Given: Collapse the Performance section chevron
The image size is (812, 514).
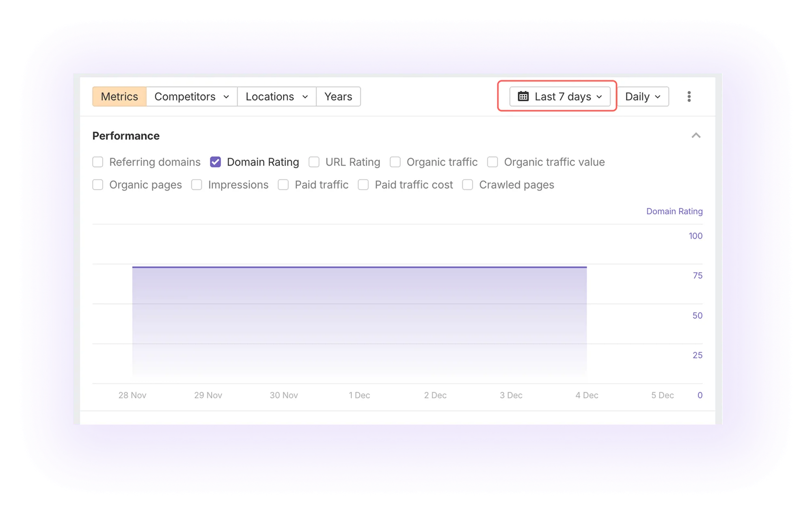Looking at the screenshot, I should 697,136.
